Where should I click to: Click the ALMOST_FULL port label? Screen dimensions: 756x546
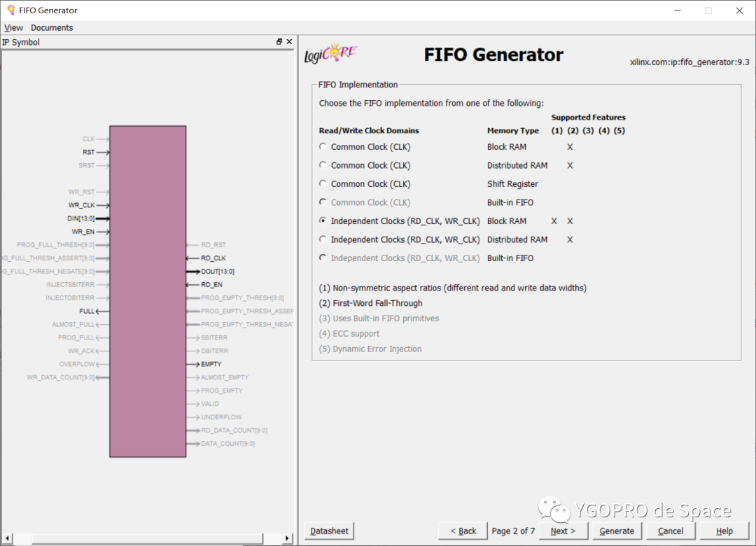coord(73,325)
